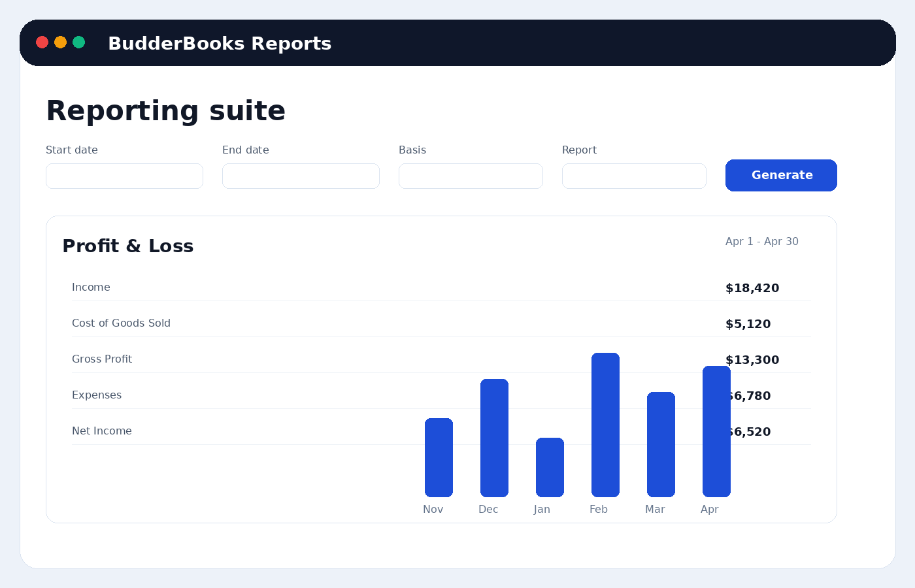Open the Basis selector
The width and height of the screenshot is (915, 588).
click(471, 176)
